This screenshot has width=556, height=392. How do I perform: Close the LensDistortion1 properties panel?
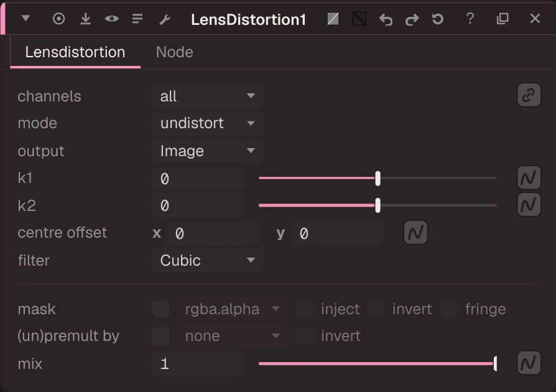(x=535, y=19)
